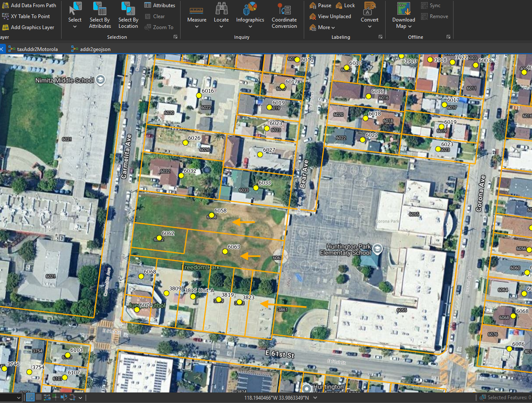Open the Coordinate Conversion tool
Image resolution: width=532 pixels, height=403 pixels.
pyautogui.click(x=284, y=15)
